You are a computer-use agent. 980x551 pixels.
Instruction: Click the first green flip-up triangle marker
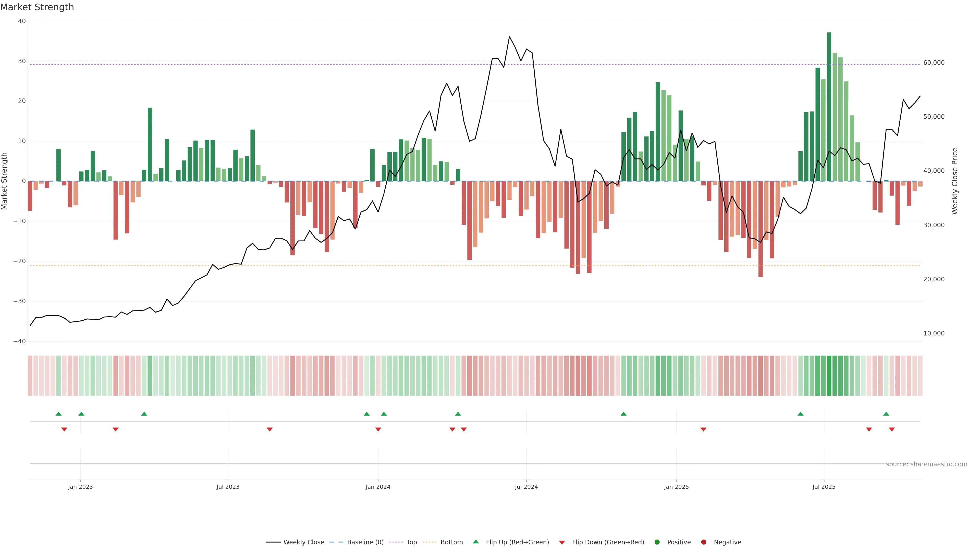tap(58, 414)
